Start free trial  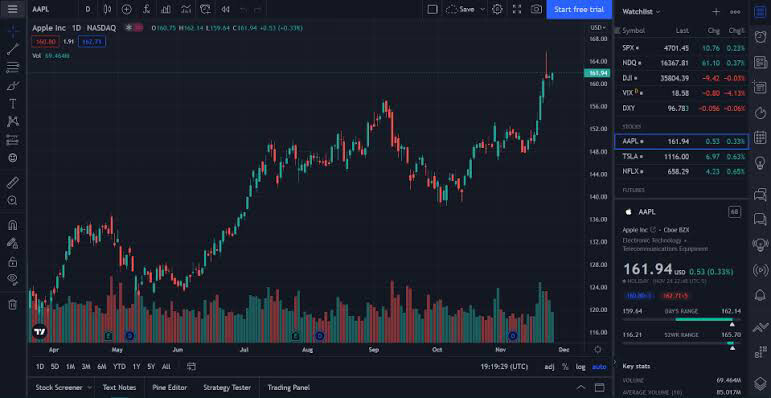[579, 9]
